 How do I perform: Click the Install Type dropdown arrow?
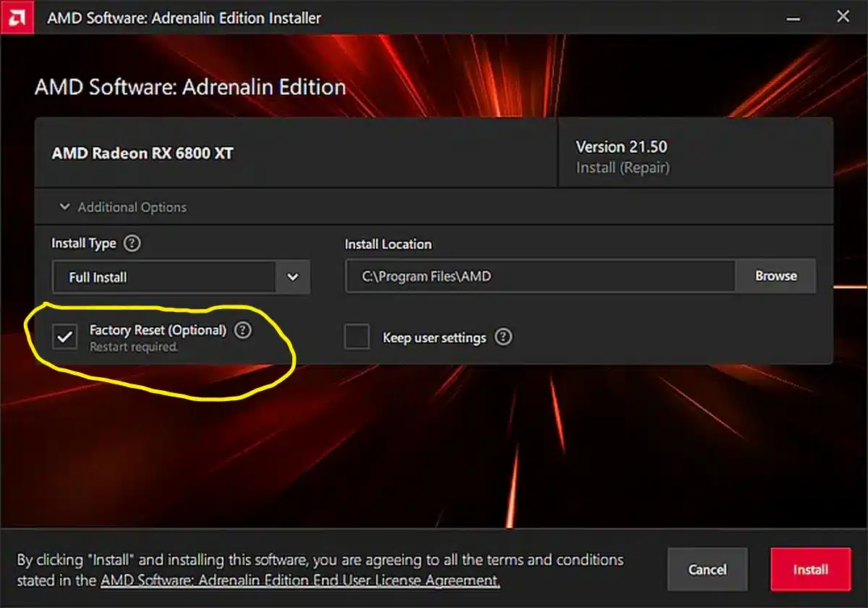tap(292, 276)
